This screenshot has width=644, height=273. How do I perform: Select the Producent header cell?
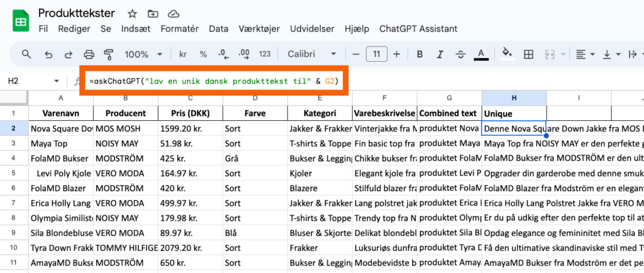pyautogui.click(x=126, y=113)
